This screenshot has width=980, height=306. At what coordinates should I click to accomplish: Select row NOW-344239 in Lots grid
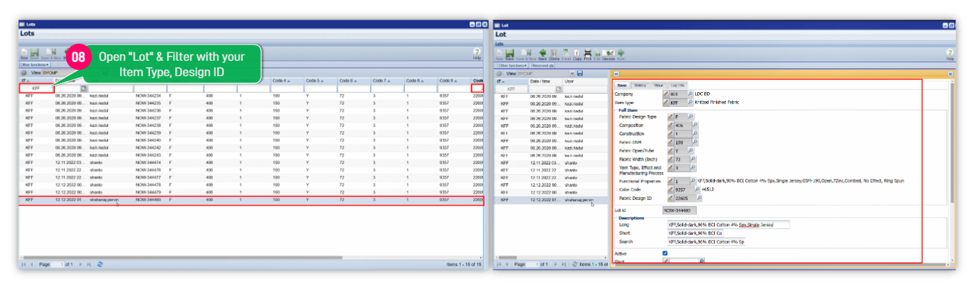251,133
